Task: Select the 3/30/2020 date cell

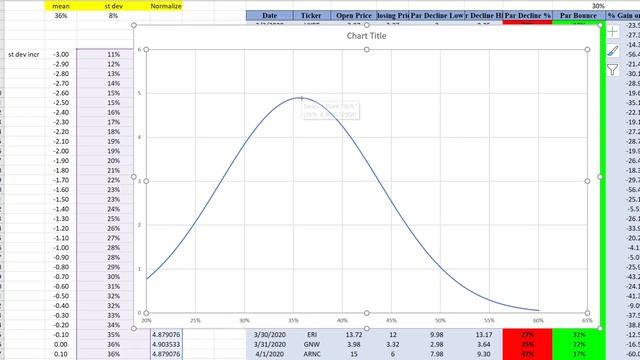Action: pyautogui.click(x=269, y=335)
